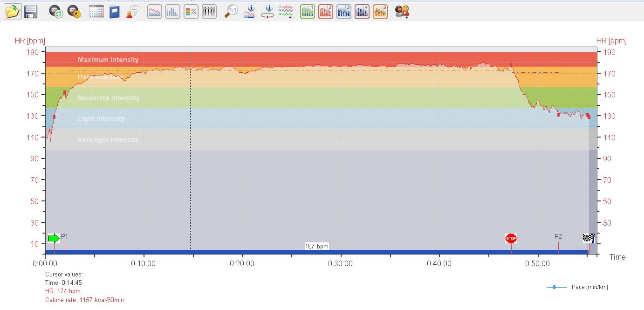The height and width of the screenshot is (310, 644).
Task: Select red chart preset 2
Action: tap(326, 12)
